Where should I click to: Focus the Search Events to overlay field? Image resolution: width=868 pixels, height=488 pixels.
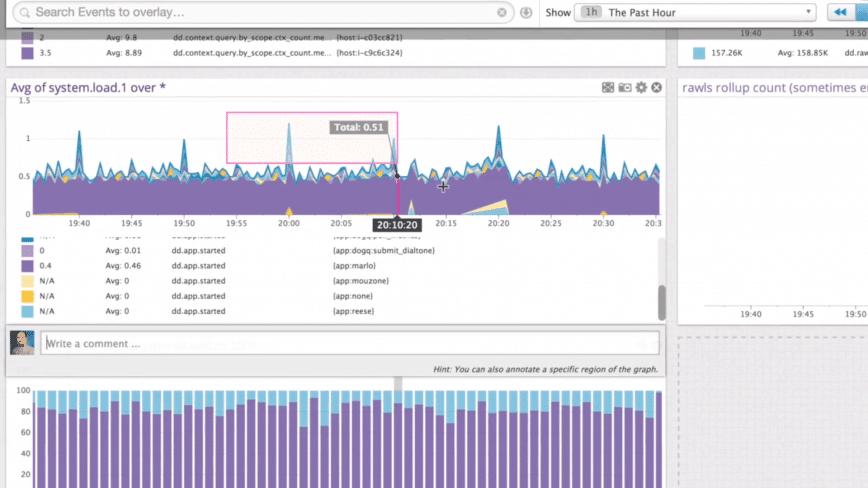click(263, 12)
